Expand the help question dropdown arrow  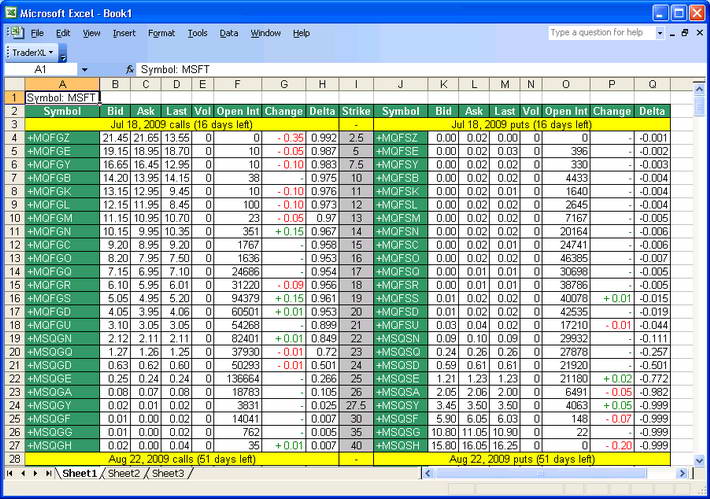(x=660, y=33)
